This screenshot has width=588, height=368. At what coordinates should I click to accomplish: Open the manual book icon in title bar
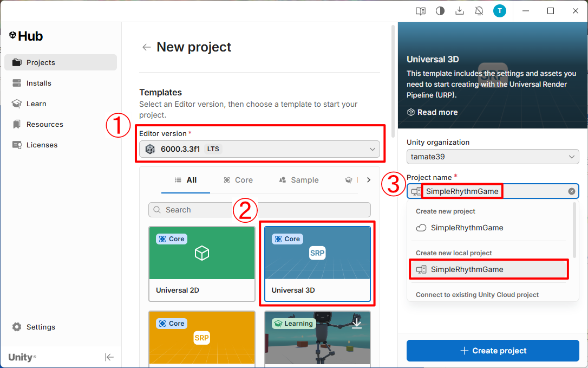pos(420,11)
